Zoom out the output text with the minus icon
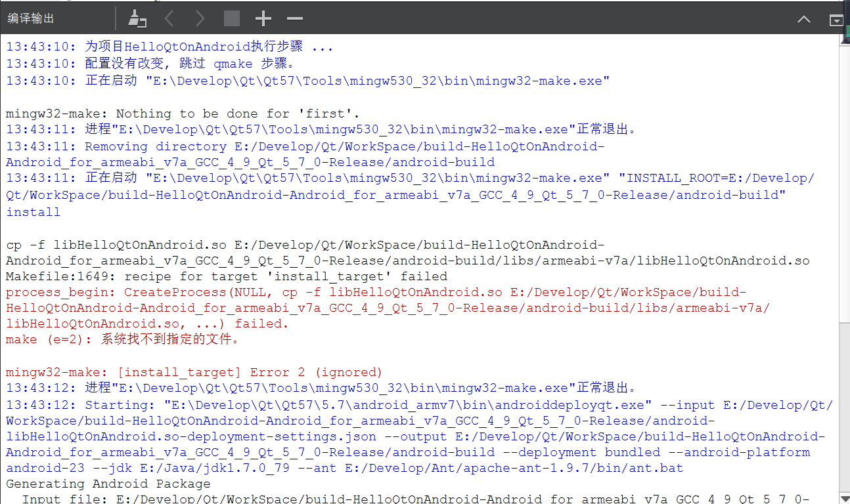The image size is (850, 504). coord(295,18)
